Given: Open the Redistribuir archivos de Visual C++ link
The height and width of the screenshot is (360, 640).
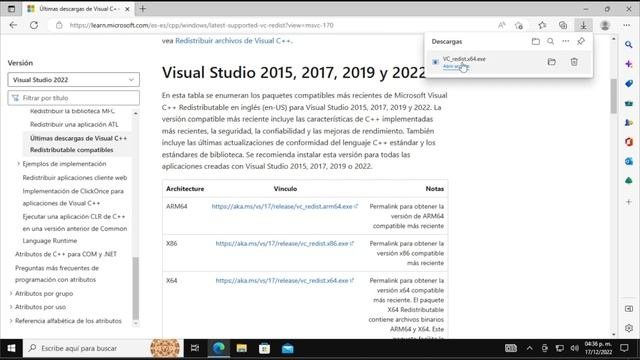Looking at the screenshot, I should coord(233,41).
